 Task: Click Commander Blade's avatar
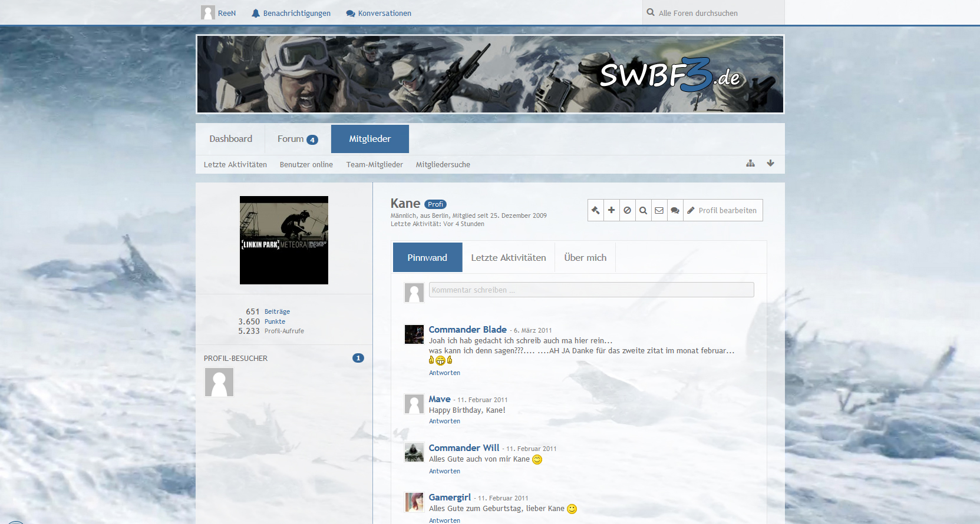coord(414,334)
